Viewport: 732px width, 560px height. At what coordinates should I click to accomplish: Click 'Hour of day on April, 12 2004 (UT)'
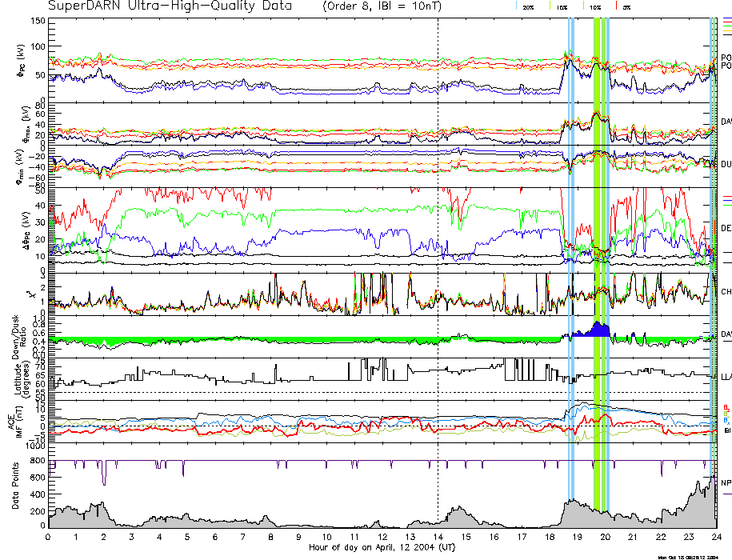[x=382, y=547]
